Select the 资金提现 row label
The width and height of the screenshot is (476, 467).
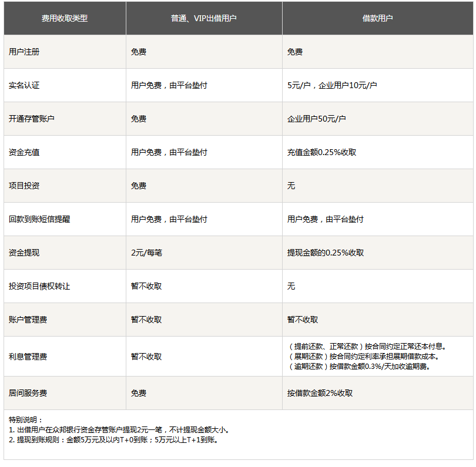pyautogui.click(x=24, y=253)
